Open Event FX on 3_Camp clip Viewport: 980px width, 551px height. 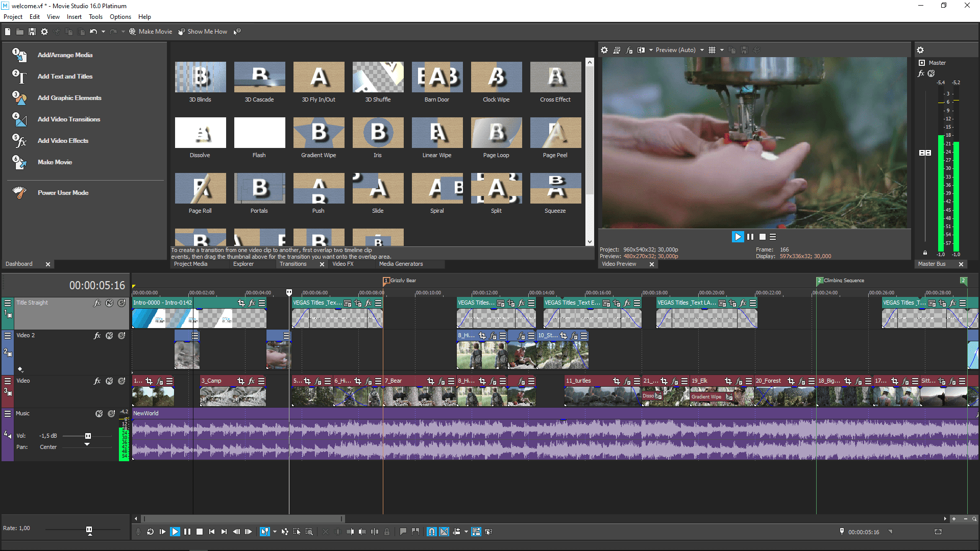[251, 381]
